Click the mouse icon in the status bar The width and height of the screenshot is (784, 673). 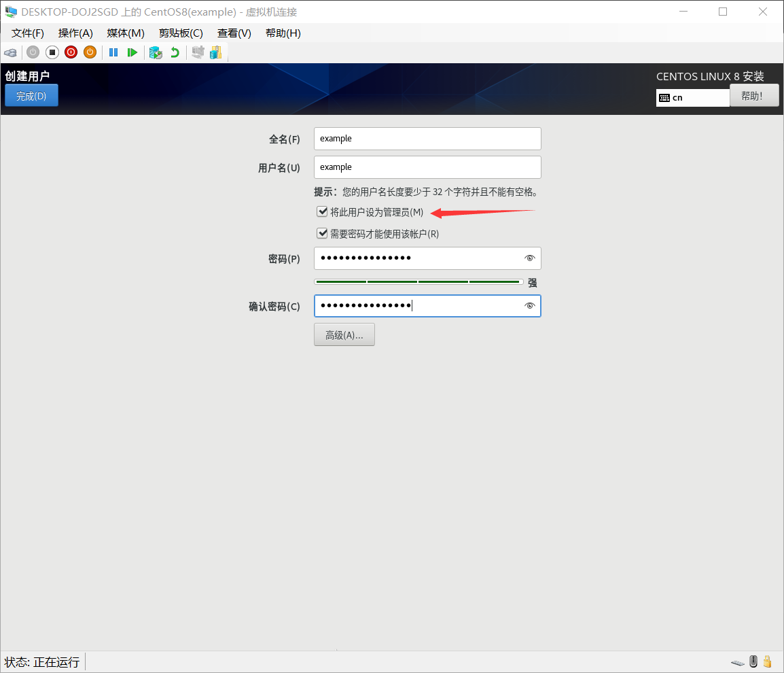[x=753, y=661]
